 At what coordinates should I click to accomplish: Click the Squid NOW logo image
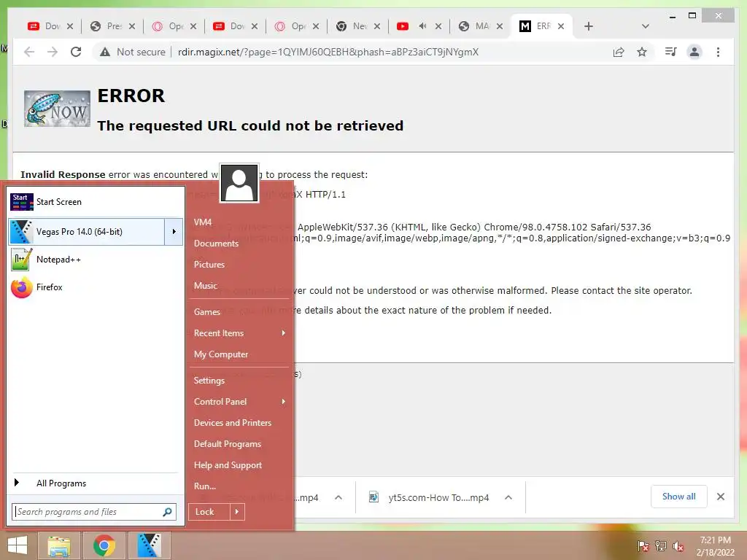57,109
